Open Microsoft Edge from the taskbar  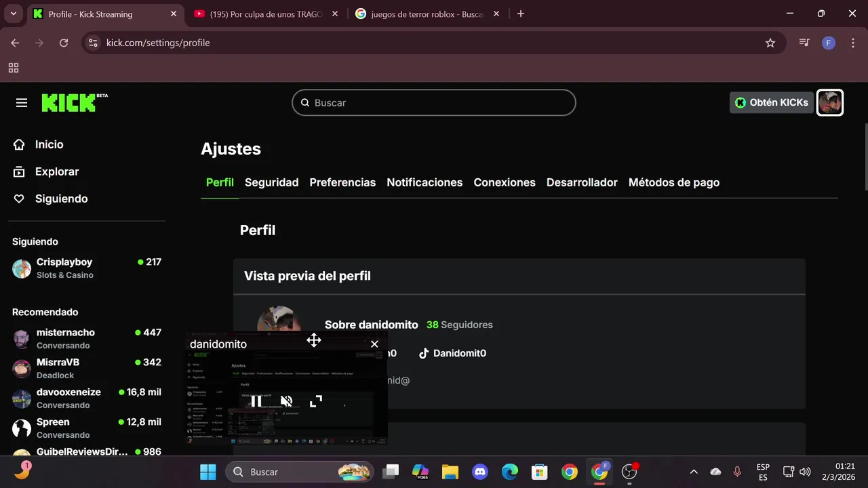coord(510,472)
